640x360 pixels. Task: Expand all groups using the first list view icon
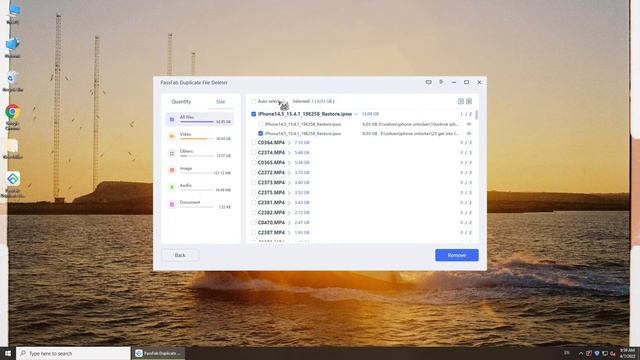pyautogui.click(x=461, y=101)
